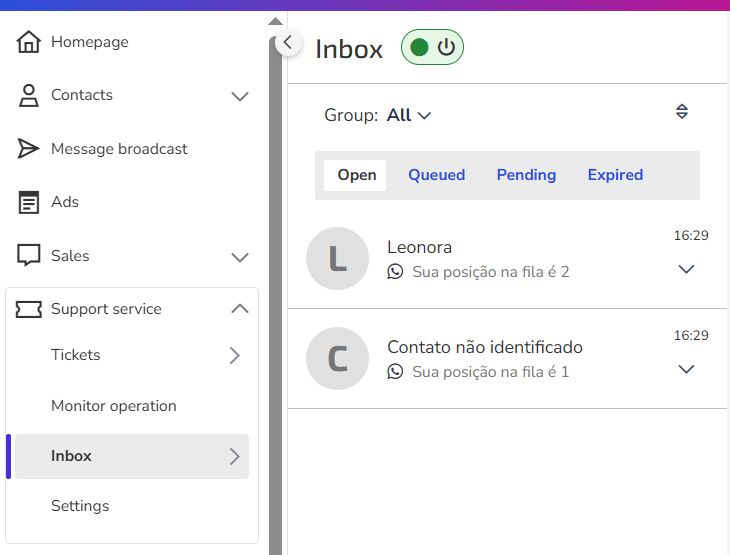
Task: Click the C avatar of Contato não identificado
Action: click(x=337, y=359)
